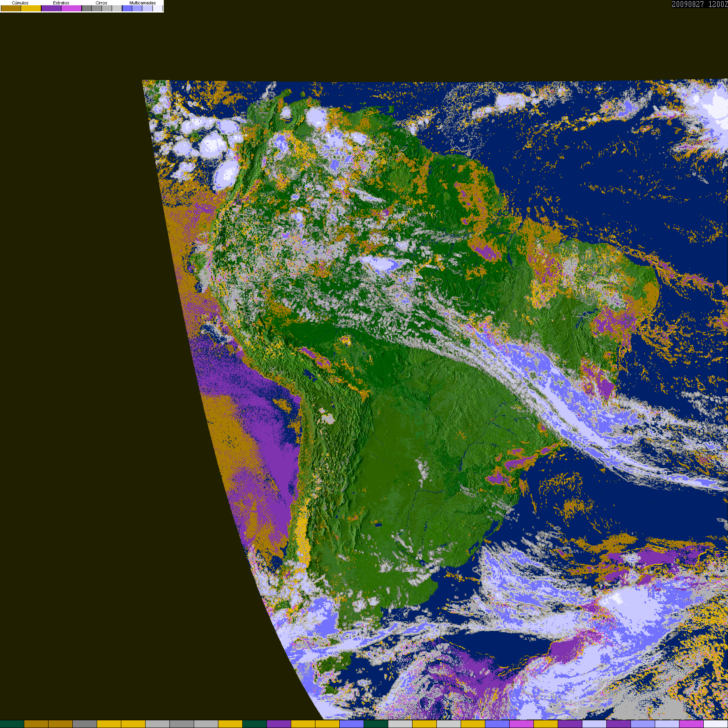This screenshot has height=728, width=728.
Task: Choose the near-white last Multicamadas swatch
Action: 158,8
